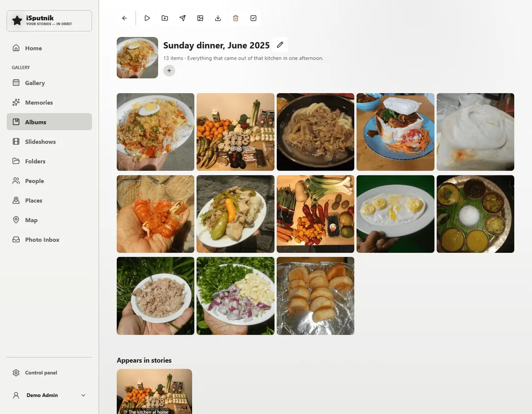Edit album title with pencil icon
Viewport: 532px width, 414px height.
(x=280, y=45)
